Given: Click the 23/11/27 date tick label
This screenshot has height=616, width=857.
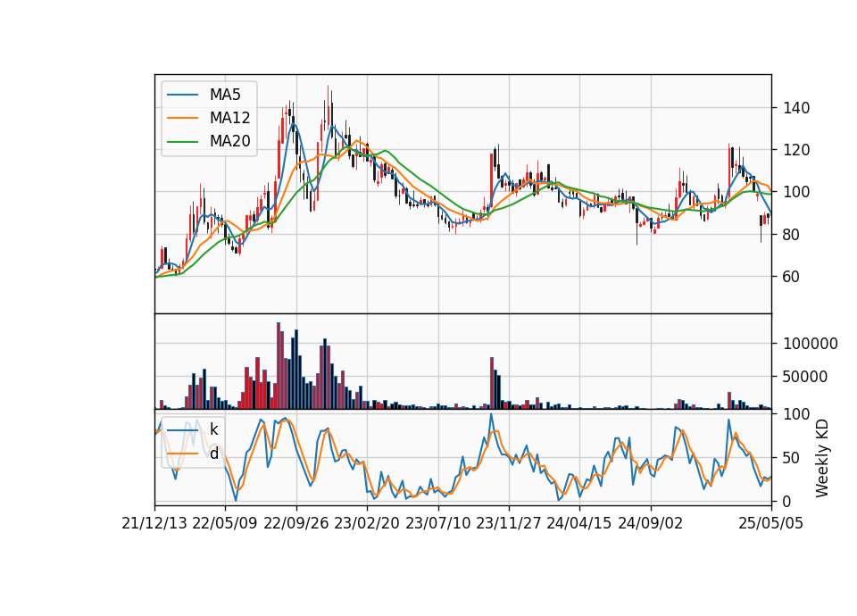Looking at the screenshot, I should [509, 523].
